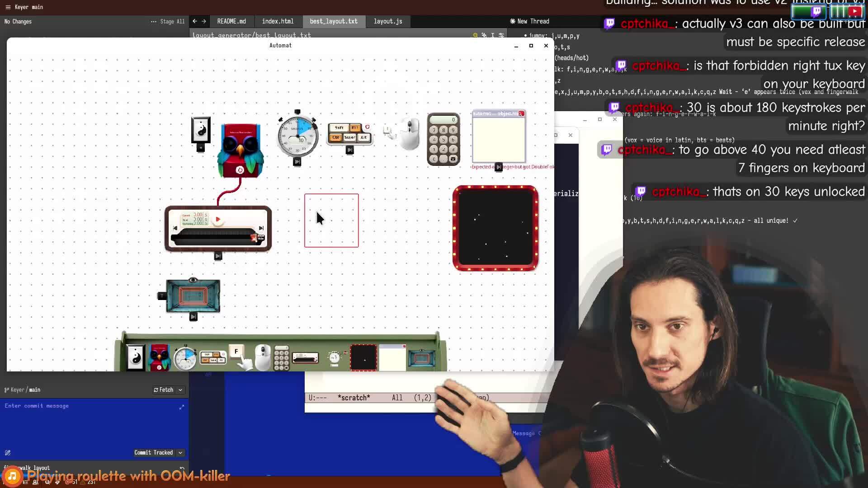This screenshot has width=868, height=488.
Task: Click the macro recorder owl's record button
Action: [x=240, y=170]
